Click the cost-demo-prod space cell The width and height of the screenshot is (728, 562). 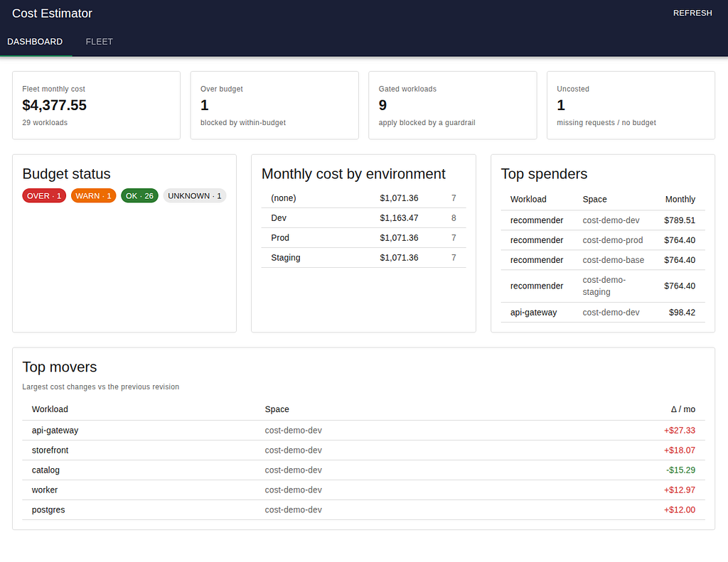(x=613, y=240)
